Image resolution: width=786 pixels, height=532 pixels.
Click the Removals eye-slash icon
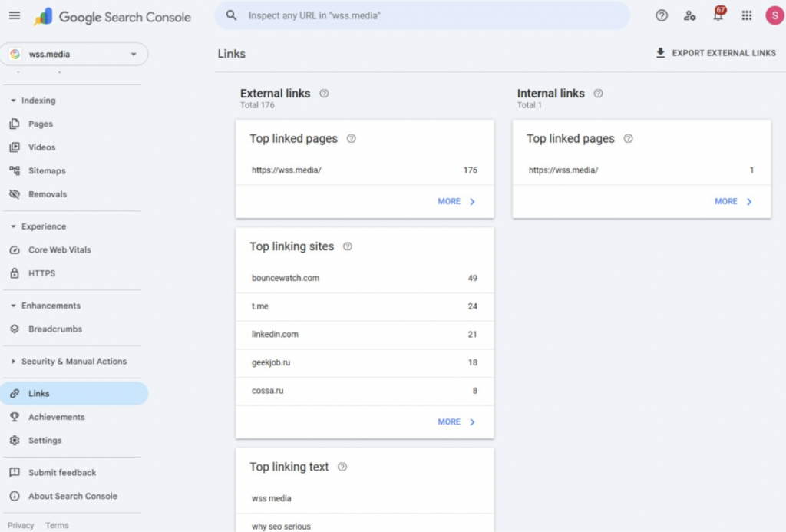pyautogui.click(x=15, y=194)
